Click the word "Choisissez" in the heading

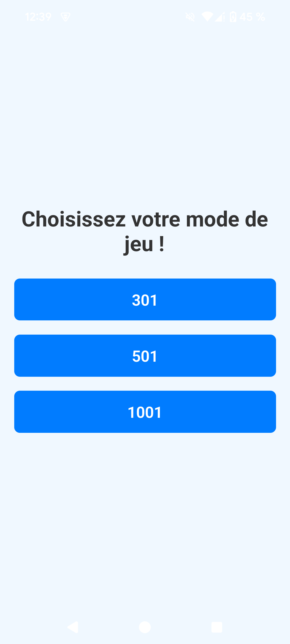74,219
